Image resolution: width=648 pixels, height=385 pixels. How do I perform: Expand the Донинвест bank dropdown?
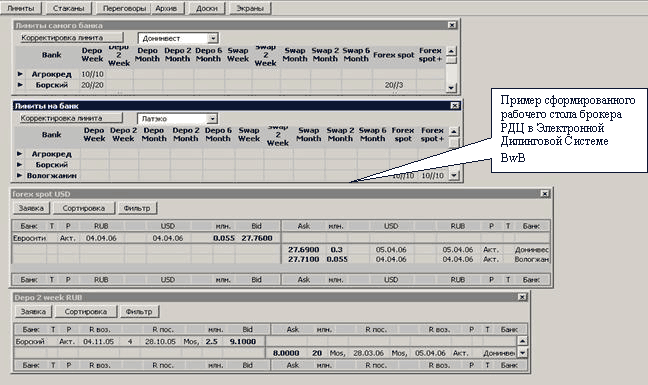click(213, 38)
